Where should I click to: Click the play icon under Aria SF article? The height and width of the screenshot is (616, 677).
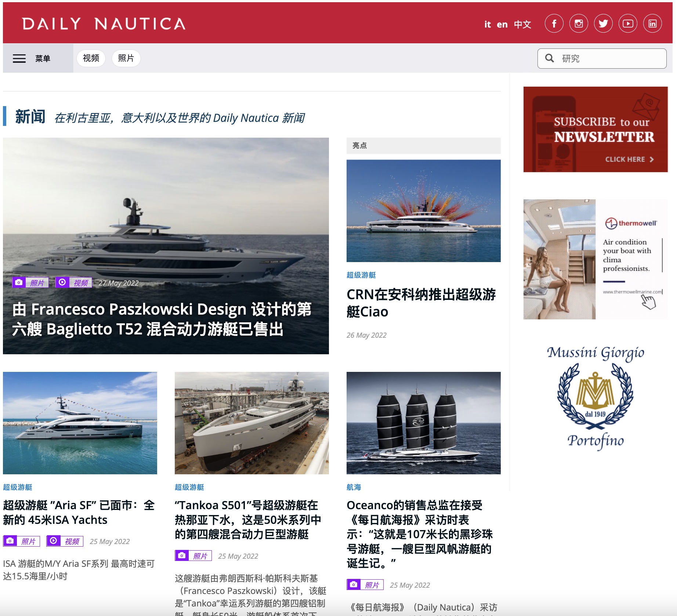point(54,541)
